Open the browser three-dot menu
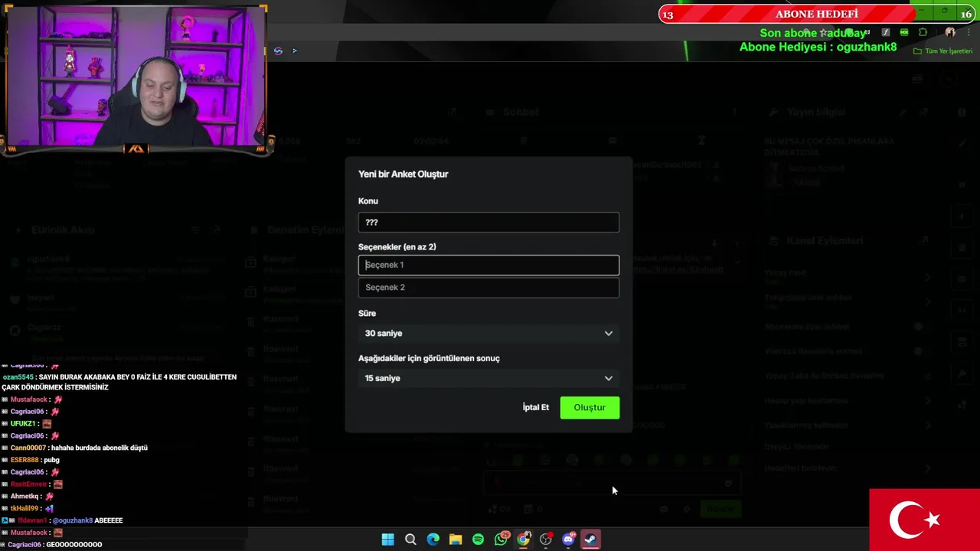The image size is (980, 551). 969,32
